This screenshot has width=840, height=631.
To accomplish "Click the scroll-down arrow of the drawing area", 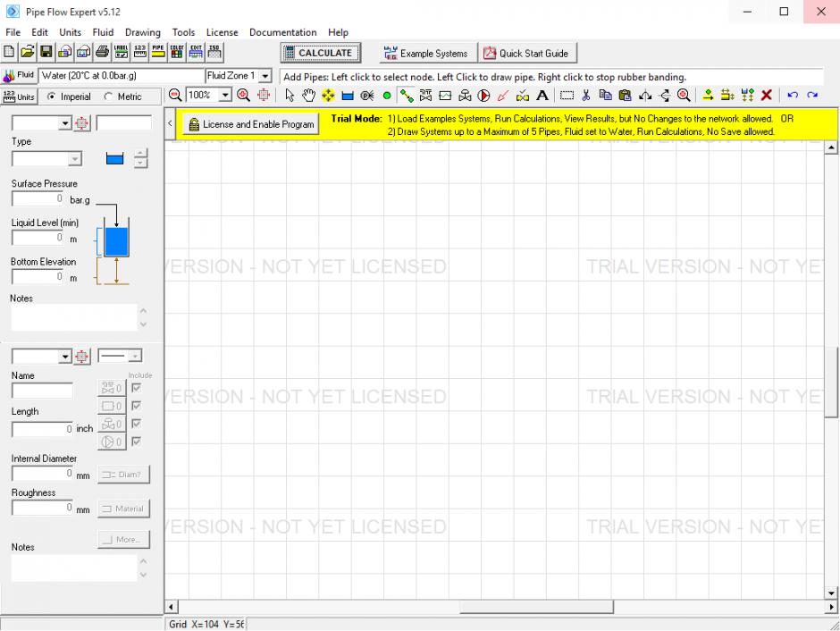I will pyautogui.click(x=831, y=593).
